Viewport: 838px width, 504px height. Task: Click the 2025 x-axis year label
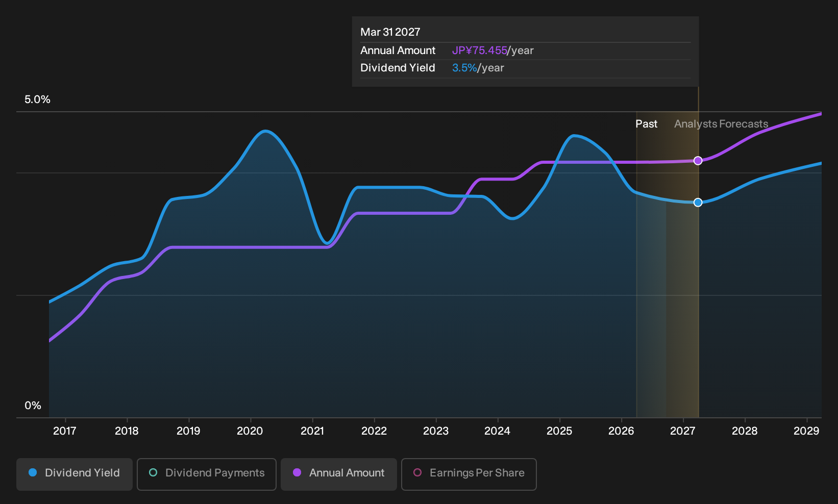559,431
